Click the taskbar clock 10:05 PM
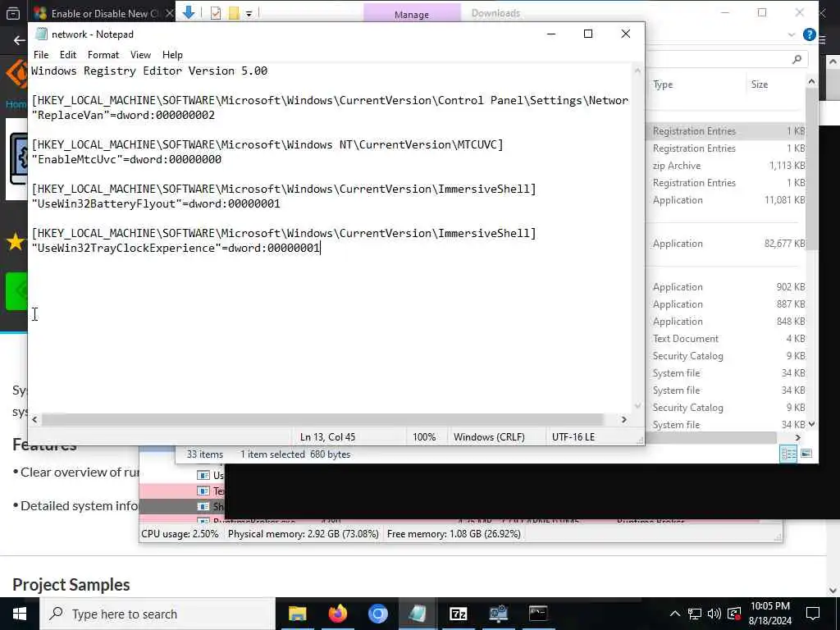 770,614
